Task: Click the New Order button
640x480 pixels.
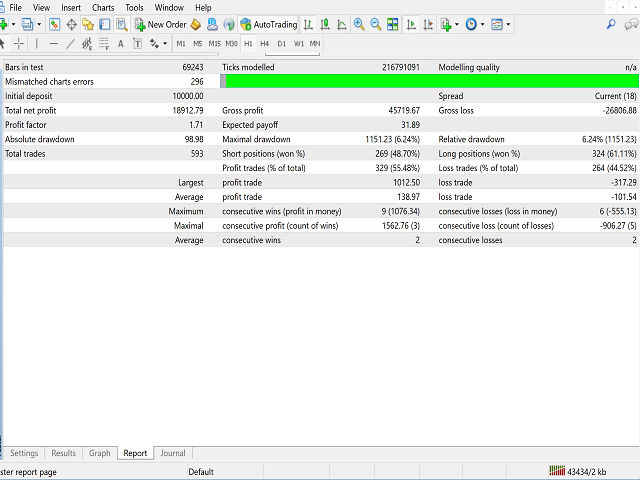Action: pyautogui.click(x=160, y=24)
